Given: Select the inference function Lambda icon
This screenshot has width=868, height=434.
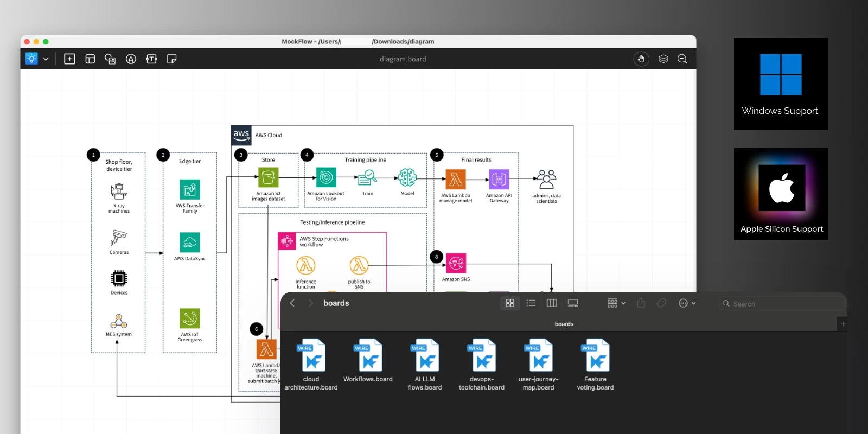Looking at the screenshot, I should pos(305,265).
